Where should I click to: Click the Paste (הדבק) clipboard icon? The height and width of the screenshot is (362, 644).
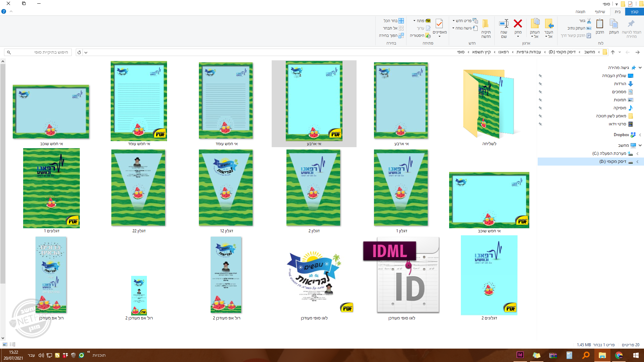click(600, 24)
